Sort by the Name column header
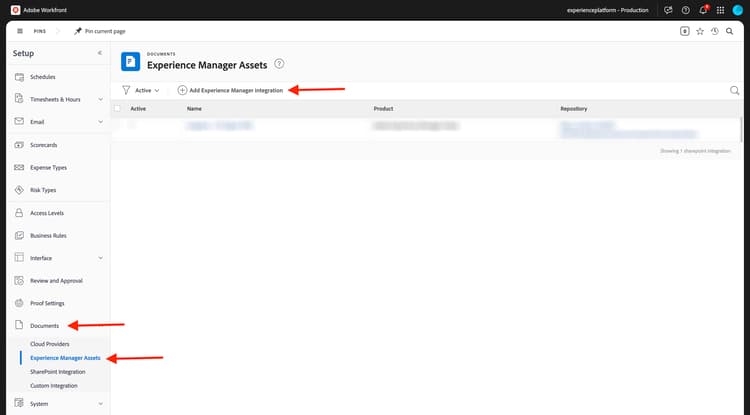The height and width of the screenshot is (415, 750). [x=194, y=109]
